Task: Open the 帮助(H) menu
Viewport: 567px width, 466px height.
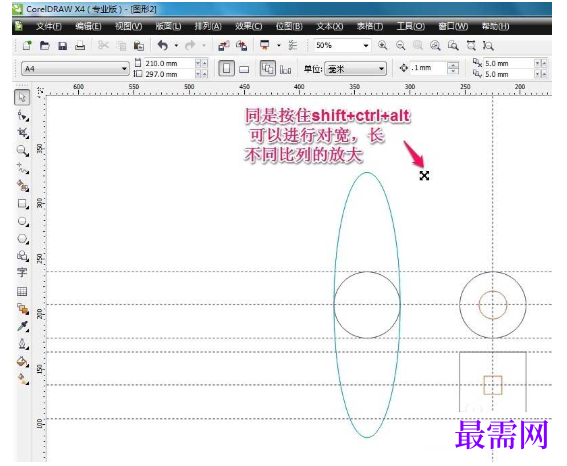Action: pos(495,26)
